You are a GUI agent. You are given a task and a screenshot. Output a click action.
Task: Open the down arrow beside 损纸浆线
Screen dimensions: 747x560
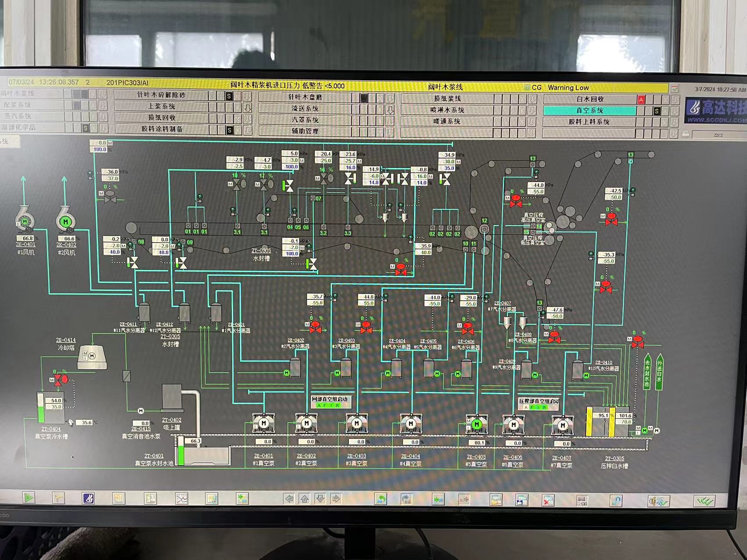[x=532, y=99]
